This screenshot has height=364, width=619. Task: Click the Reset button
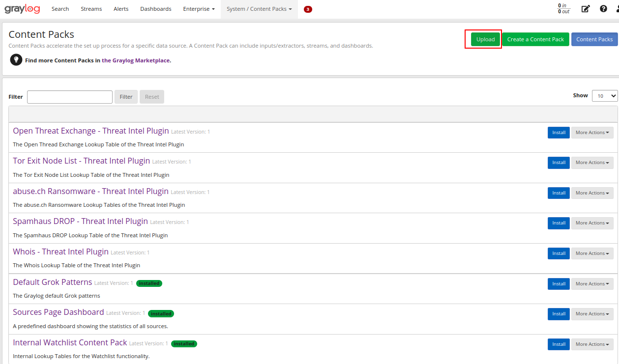pos(152,97)
